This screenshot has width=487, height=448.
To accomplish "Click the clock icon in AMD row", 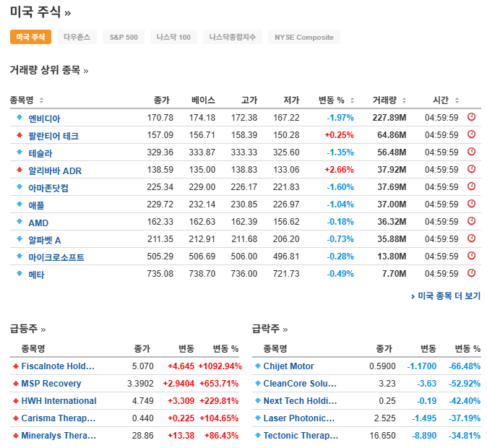I will [x=471, y=221].
